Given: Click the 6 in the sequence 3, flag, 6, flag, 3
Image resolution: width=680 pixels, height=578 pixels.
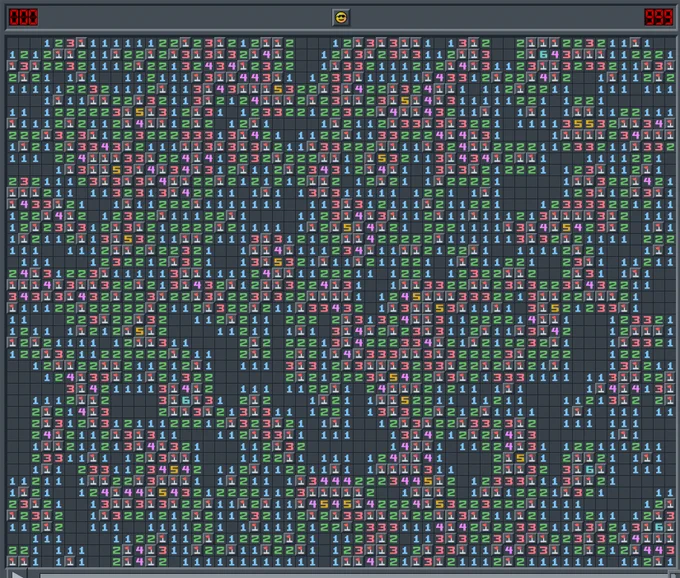Looking at the screenshot, I should coord(186,400).
